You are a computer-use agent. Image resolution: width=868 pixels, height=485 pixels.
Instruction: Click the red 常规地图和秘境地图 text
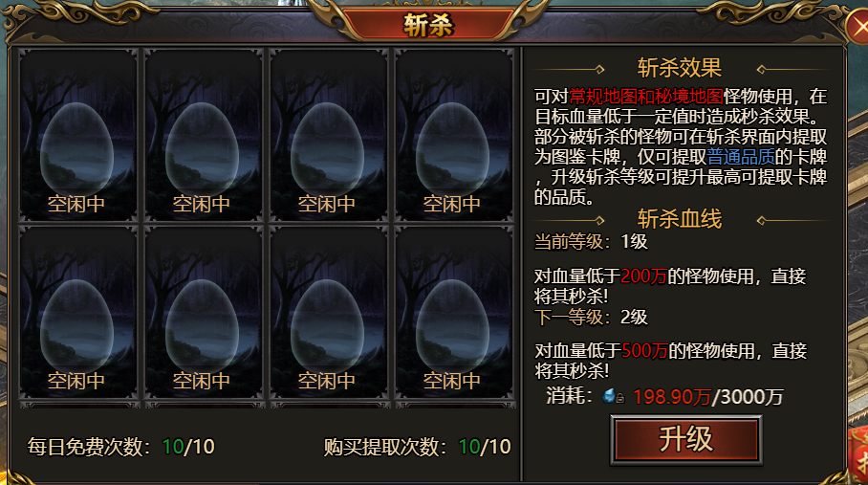(646, 97)
